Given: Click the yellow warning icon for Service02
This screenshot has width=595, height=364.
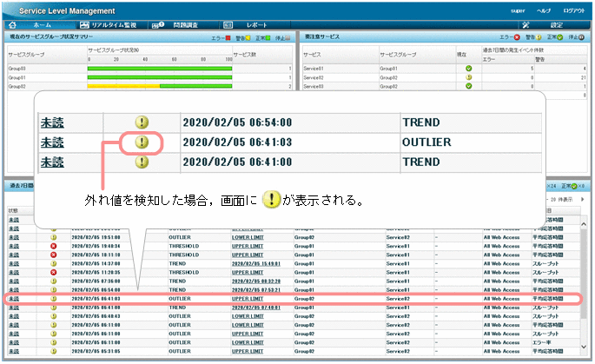Looking at the screenshot, I should click(468, 77).
